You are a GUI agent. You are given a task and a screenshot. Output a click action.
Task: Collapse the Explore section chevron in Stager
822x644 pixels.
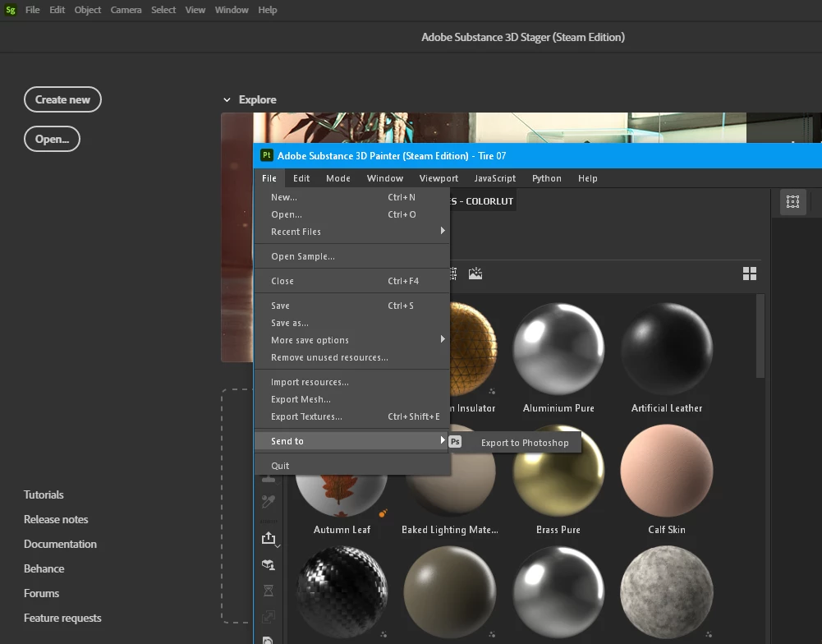coord(227,99)
